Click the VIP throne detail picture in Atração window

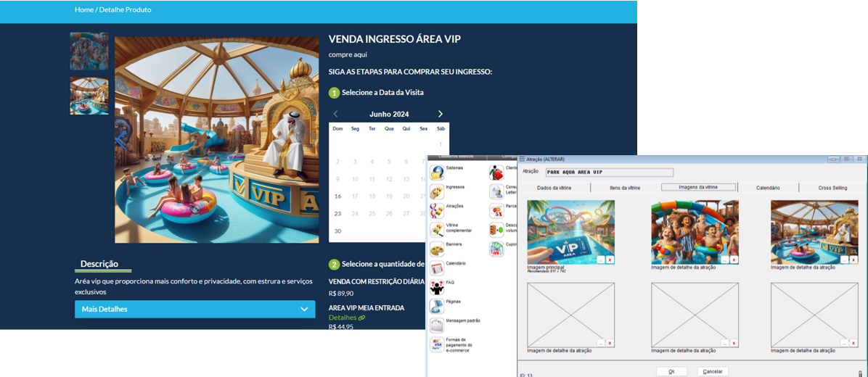814,232
